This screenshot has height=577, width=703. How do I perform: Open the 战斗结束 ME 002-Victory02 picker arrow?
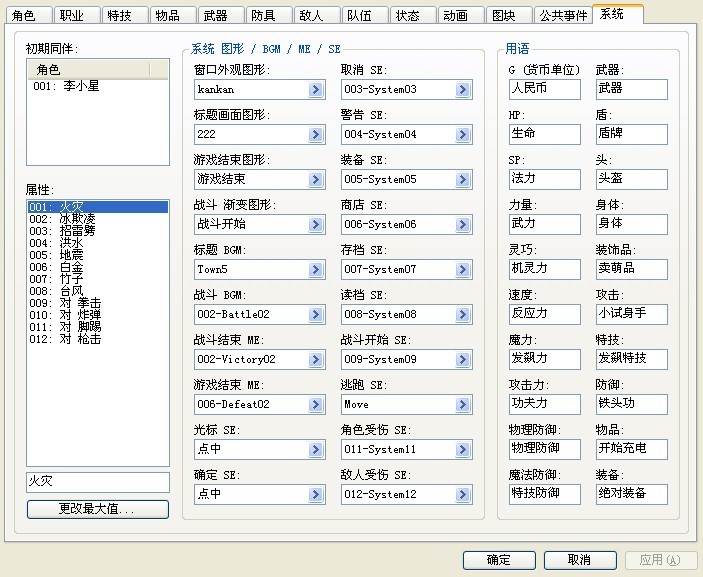pyautogui.click(x=316, y=359)
